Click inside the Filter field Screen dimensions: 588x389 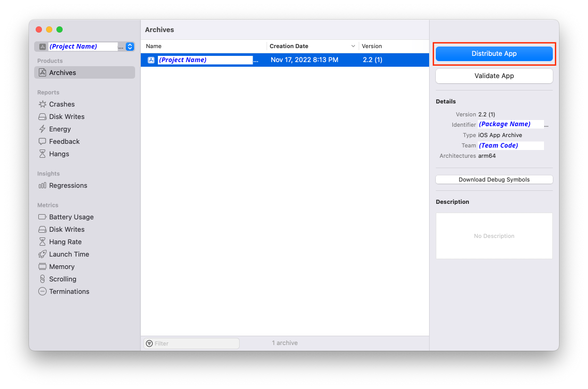coord(191,343)
